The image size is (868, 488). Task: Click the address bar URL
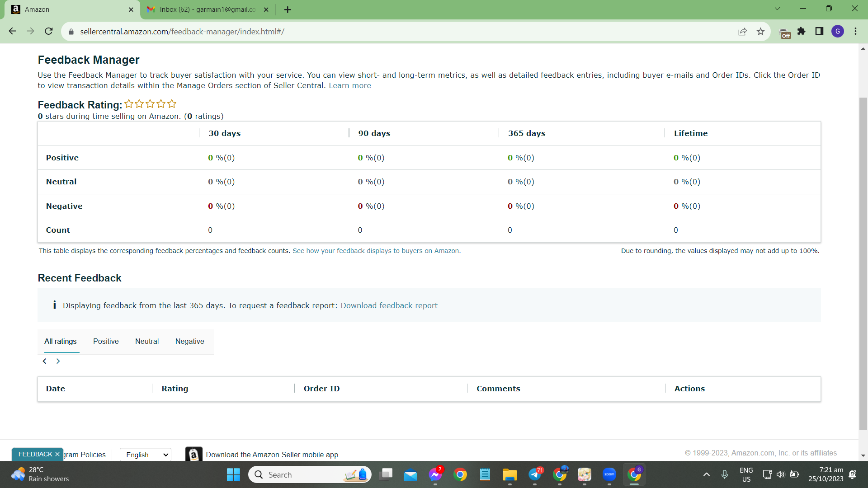pyautogui.click(x=182, y=32)
